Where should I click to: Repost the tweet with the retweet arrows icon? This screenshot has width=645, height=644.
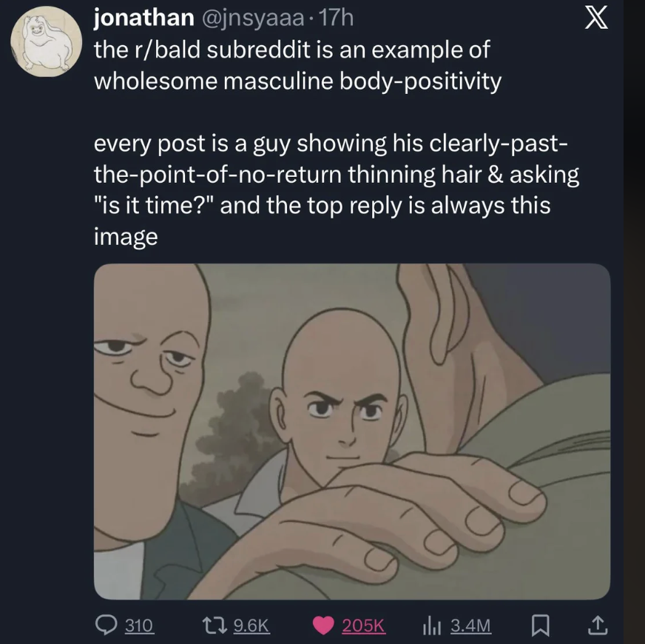[x=215, y=625]
